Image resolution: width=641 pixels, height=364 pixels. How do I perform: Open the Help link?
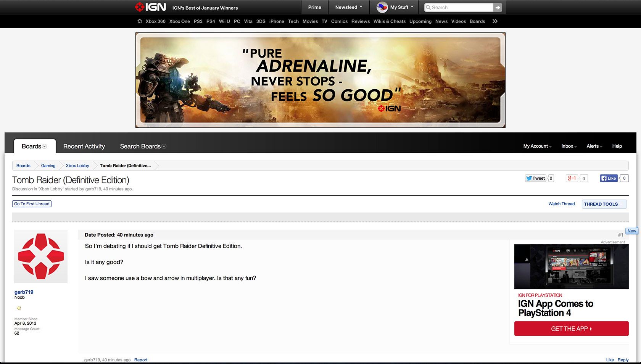[x=617, y=146]
